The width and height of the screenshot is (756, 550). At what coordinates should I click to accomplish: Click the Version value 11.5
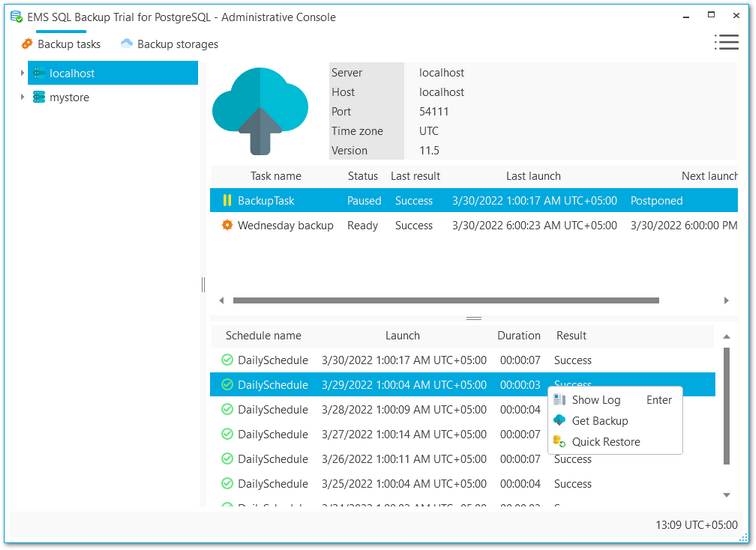429,151
